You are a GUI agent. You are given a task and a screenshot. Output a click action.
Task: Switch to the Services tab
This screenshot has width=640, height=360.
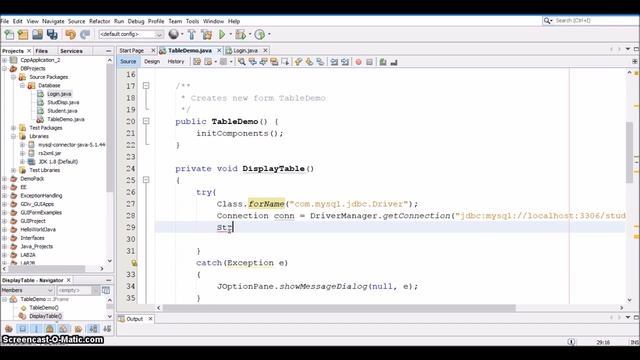point(71,51)
